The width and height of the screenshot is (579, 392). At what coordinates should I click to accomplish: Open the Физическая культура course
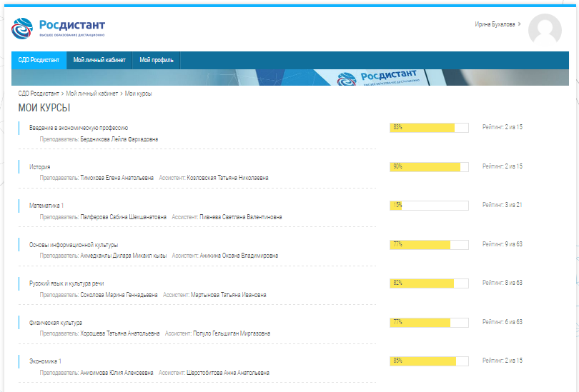[55, 323]
